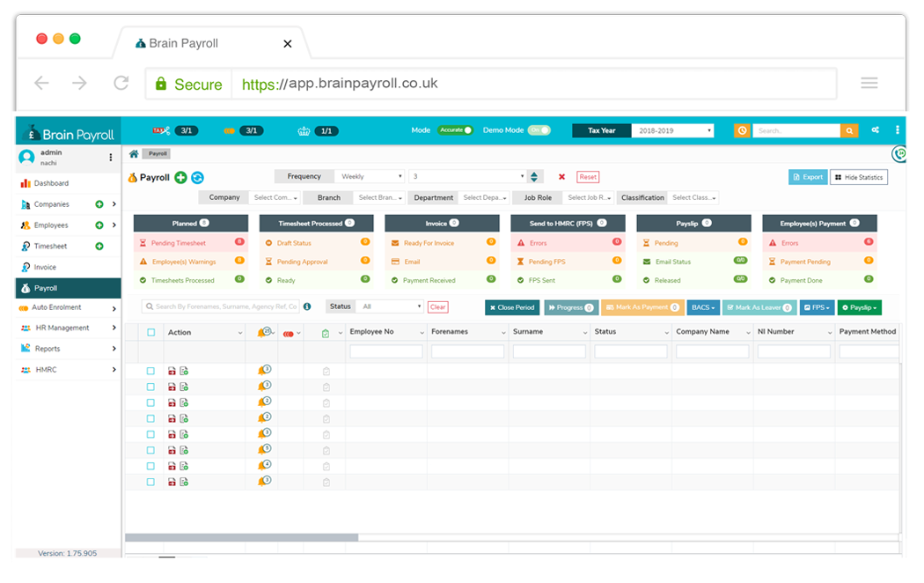Click the bell alert icon in first row
Screen dimensions: 924x583
pos(264,370)
